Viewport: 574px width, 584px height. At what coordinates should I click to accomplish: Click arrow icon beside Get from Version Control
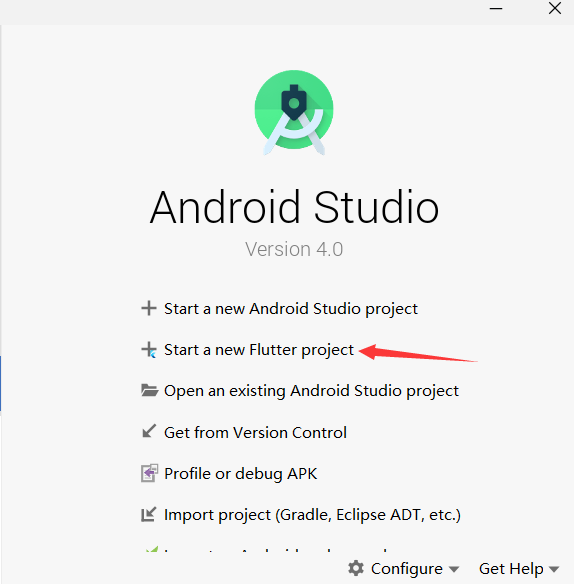pos(149,431)
